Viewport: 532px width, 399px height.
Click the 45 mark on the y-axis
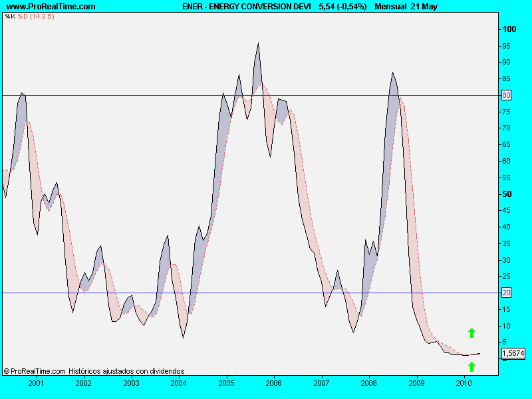coord(506,210)
